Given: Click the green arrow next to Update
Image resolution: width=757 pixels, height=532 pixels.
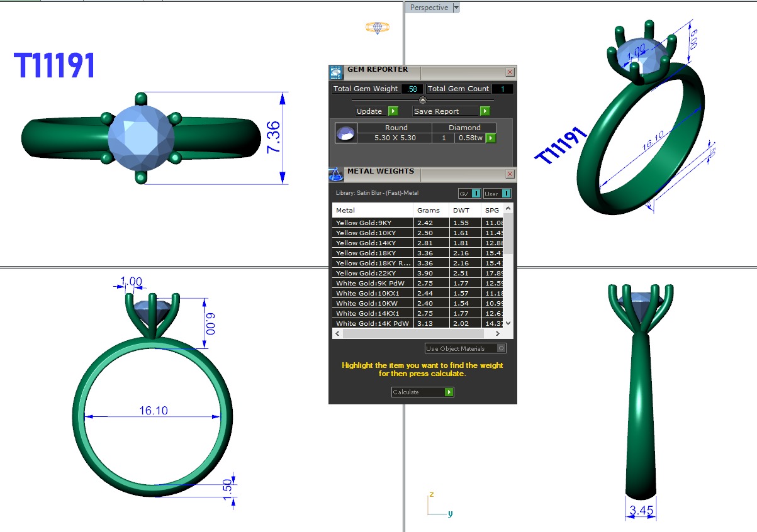Looking at the screenshot, I should pos(393,111).
